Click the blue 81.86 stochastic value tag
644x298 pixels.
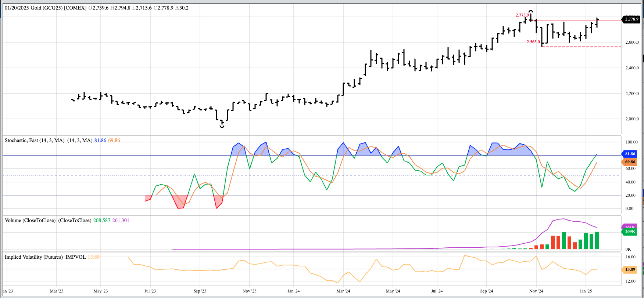(x=630, y=154)
